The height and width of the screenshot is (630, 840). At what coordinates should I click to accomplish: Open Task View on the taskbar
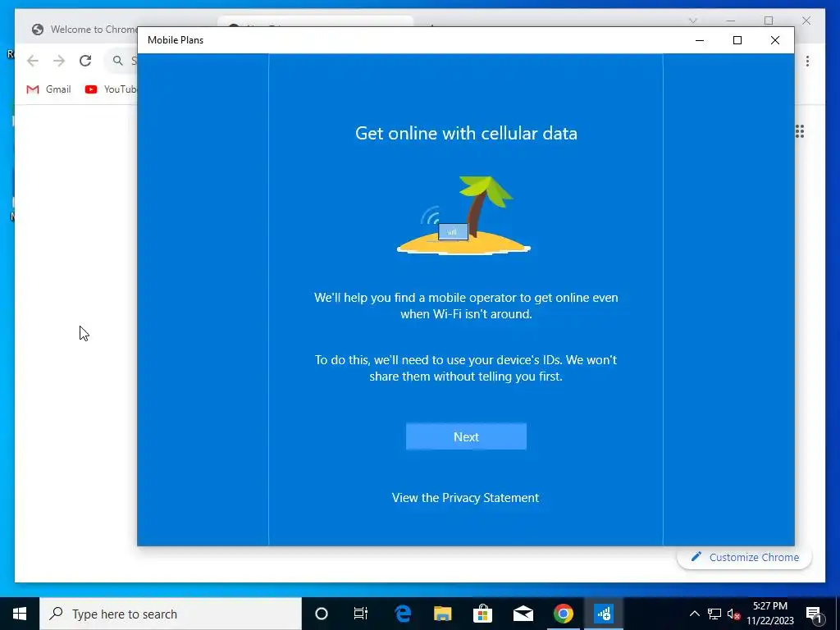361,614
